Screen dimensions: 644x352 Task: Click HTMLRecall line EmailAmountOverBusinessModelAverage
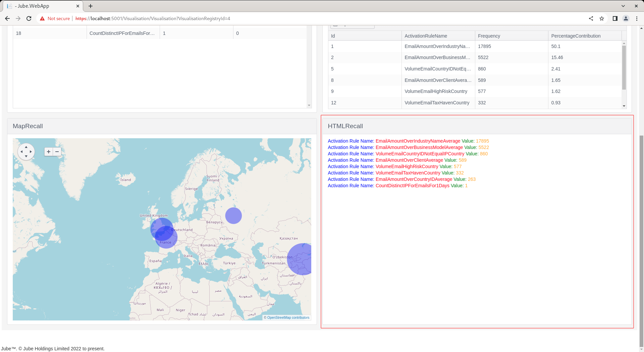coord(408,147)
